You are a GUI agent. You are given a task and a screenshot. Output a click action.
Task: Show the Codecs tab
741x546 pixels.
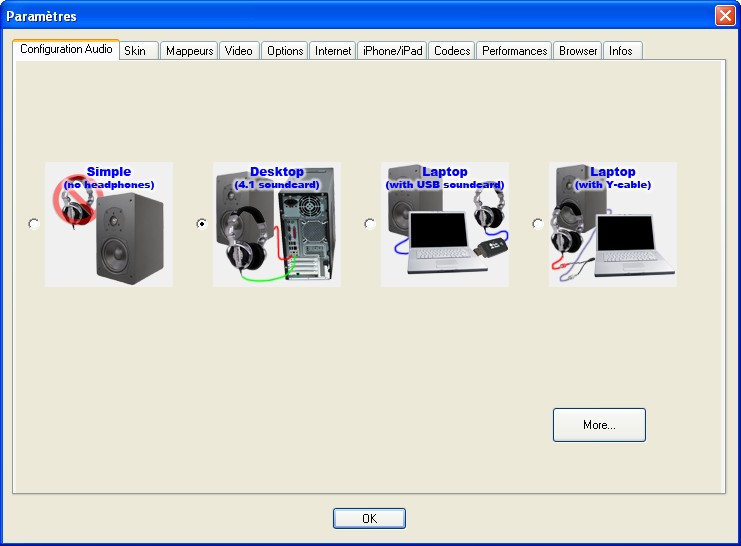coord(452,51)
